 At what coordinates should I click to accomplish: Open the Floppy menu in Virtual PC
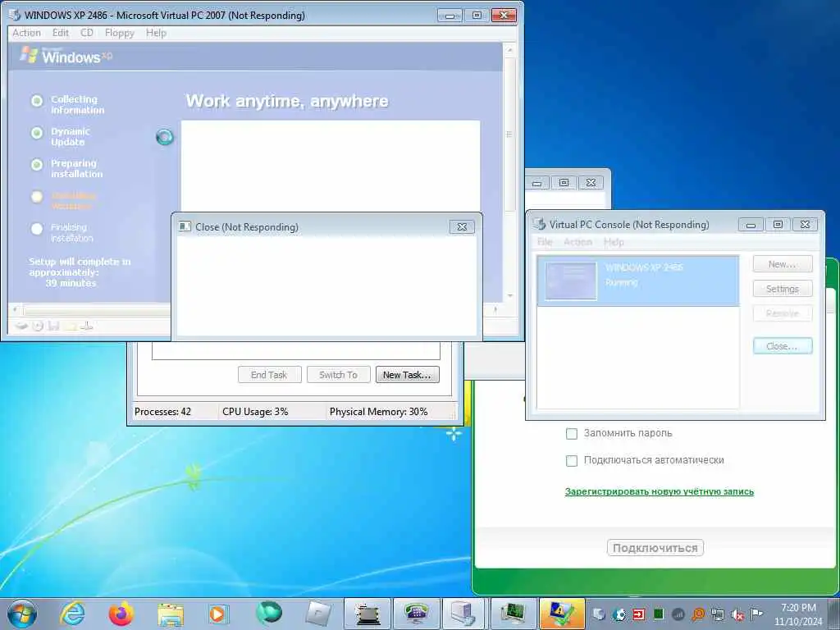[120, 33]
